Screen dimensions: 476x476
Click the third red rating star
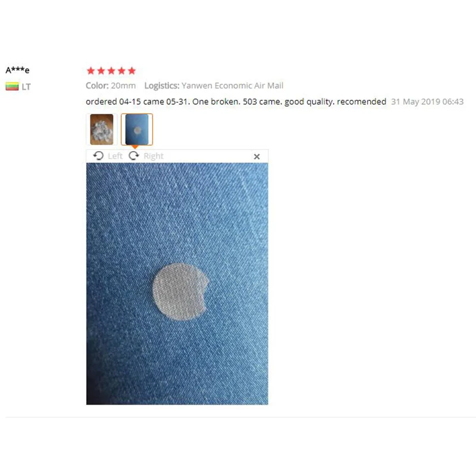111,71
